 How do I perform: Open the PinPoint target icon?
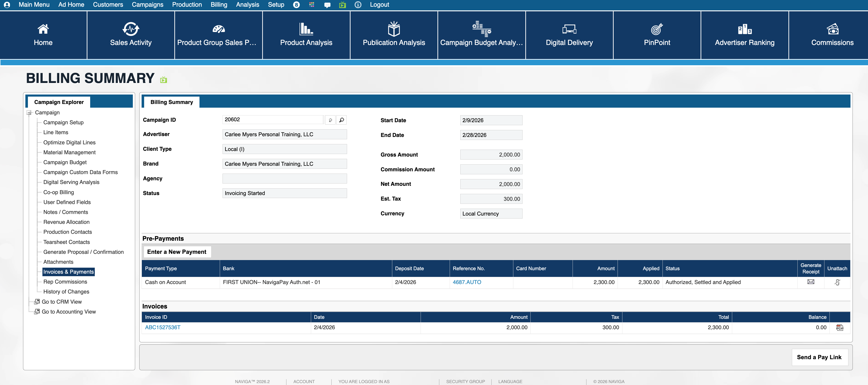point(657,29)
